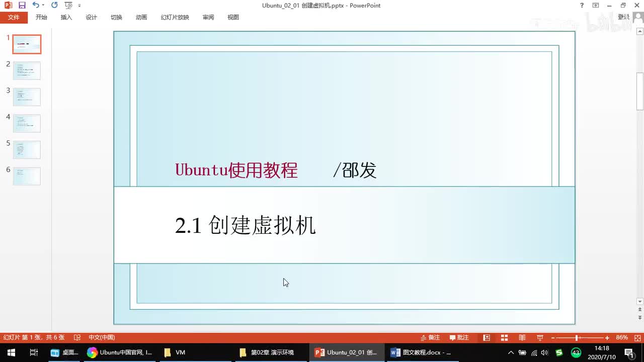Click the PowerPoint application icon in title bar
Image resolution: width=644 pixels, height=362 pixels.
pos(8,5)
